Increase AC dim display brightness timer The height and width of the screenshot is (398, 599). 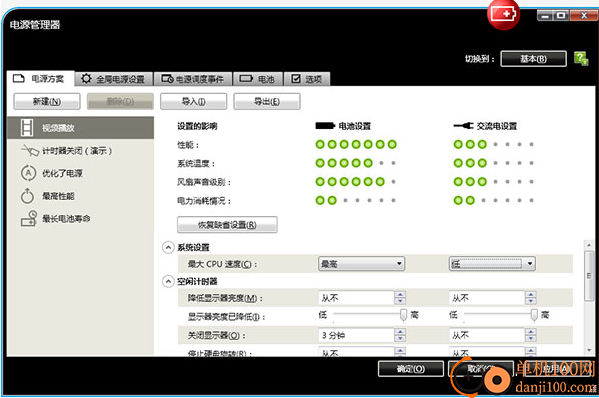[x=531, y=294]
